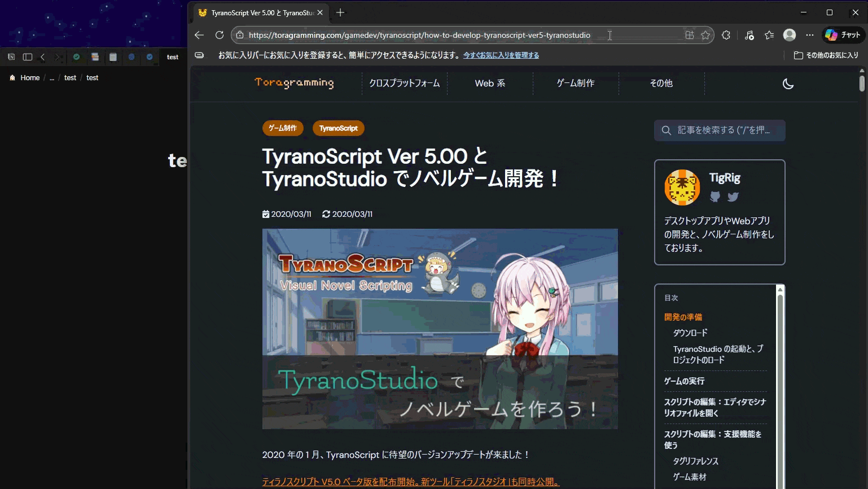The height and width of the screenshot is (489, 868).
Task: Open blue checkmark tab in Notion
Action: (x=150, y=57)
